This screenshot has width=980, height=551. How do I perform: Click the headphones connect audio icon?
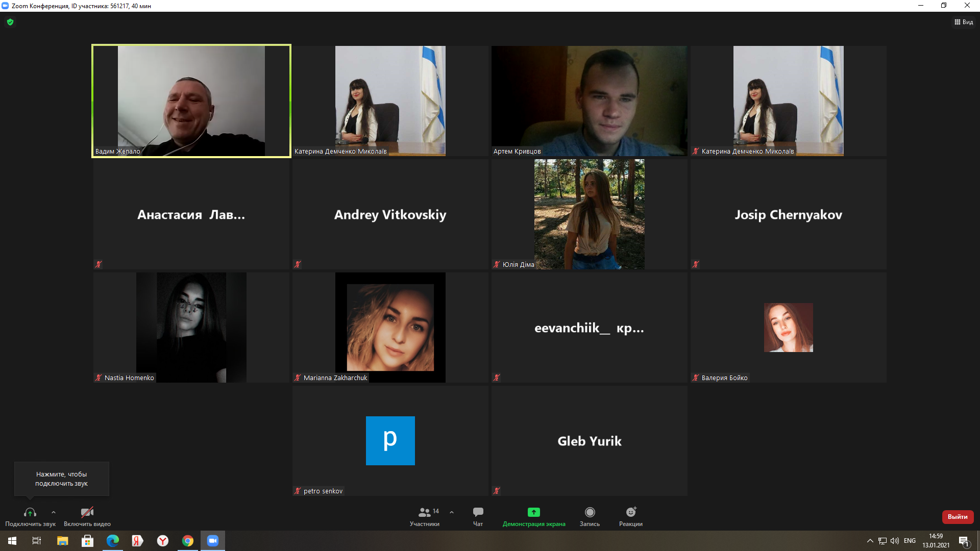(x=30, y=512)
